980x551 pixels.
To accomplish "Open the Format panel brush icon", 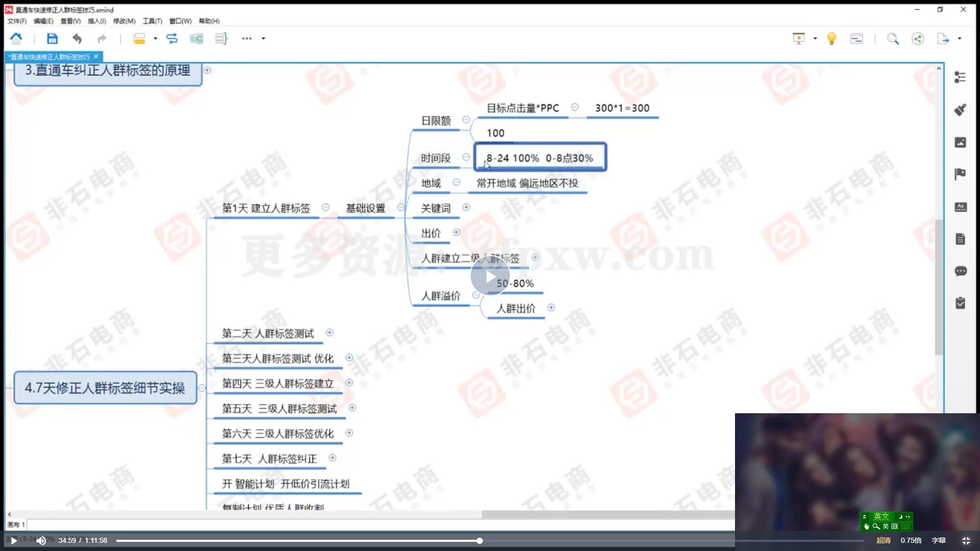I will click(x=961, y=109).
